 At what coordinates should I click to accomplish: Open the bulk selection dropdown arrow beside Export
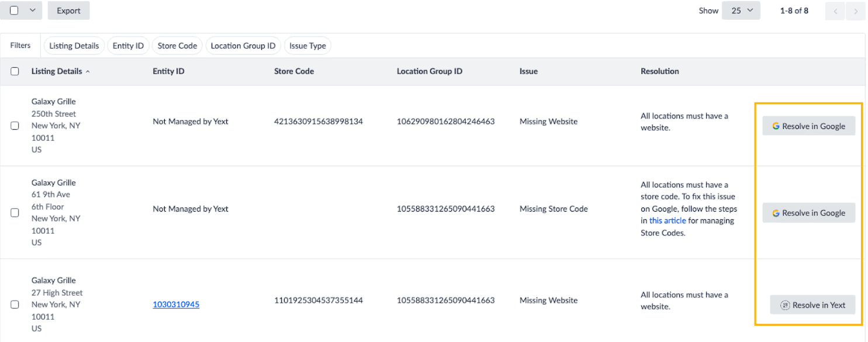[x=32, y=11]
